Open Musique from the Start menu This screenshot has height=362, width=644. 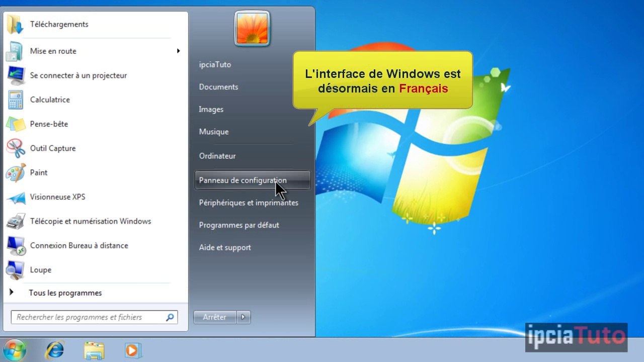[x=214, y=132]
